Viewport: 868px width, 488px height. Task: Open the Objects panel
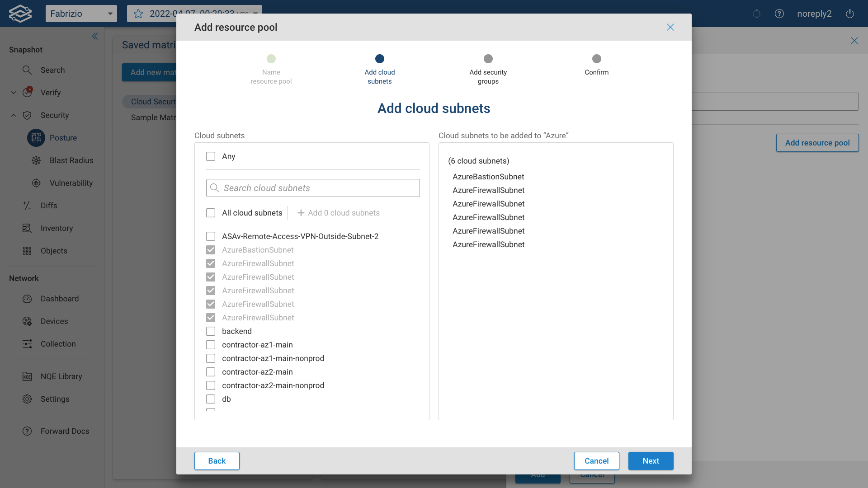coord(54,251)
